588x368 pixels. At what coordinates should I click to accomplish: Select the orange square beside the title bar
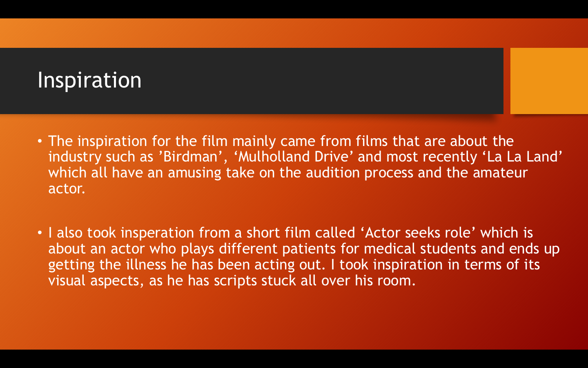point(549,81)
